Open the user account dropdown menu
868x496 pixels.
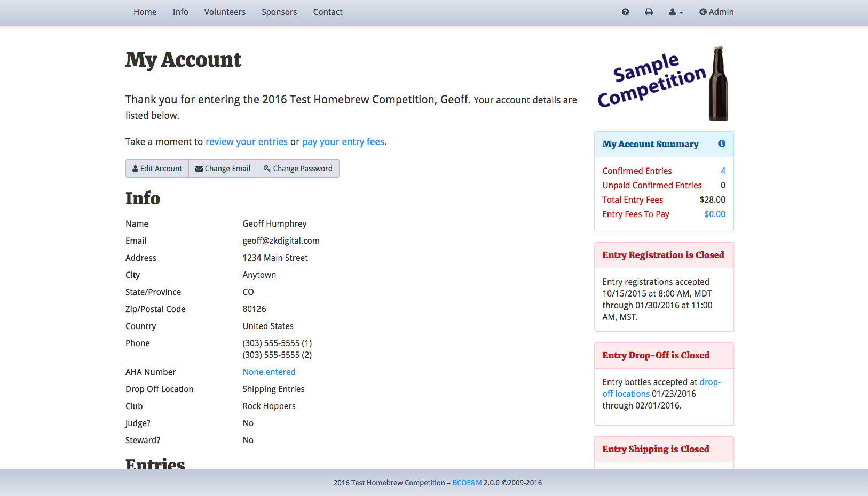point(675,12)
